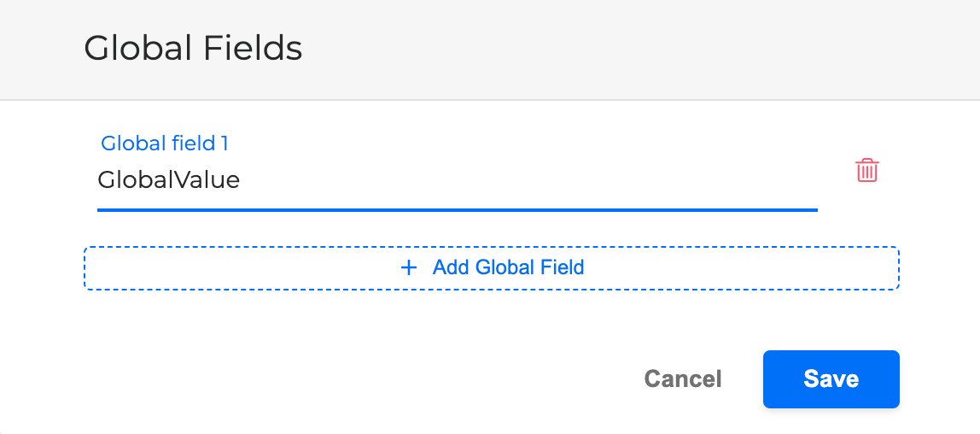
Task: Confirm the changes with Save
Action: (x=831, y=378)
